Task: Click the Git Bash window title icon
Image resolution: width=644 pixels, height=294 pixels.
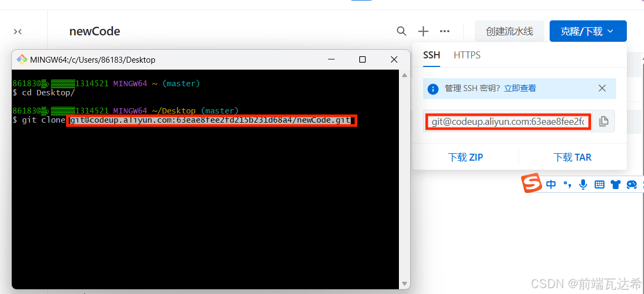Action: pos(22,59)
